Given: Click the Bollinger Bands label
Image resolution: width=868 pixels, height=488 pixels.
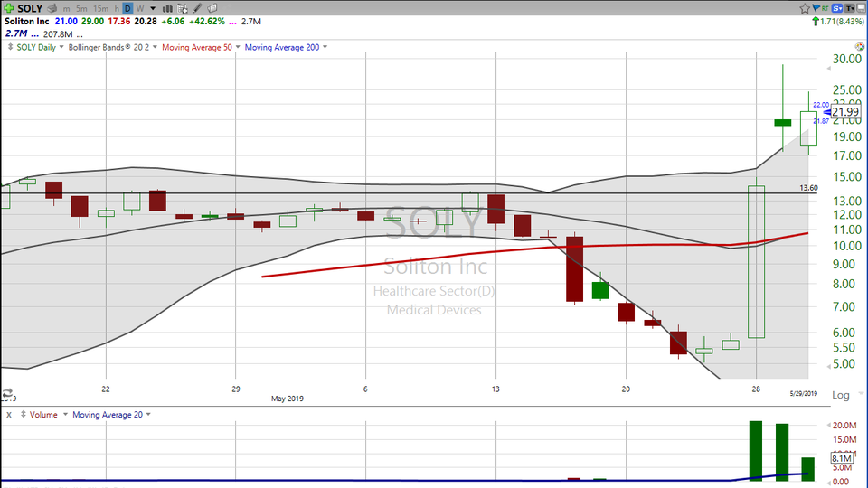Looking at the screenshot, I should coord(108,47).
